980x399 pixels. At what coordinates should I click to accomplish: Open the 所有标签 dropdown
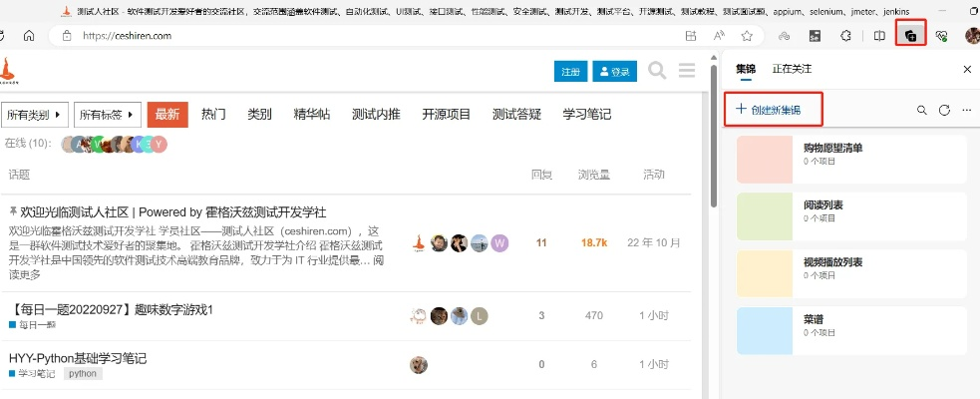pos(108,115)
